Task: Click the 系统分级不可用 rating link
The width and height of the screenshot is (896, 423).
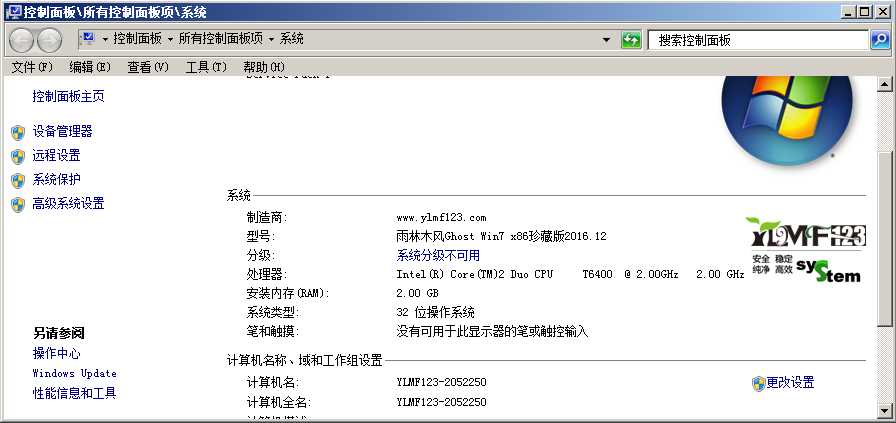Action: coord(438,256)
